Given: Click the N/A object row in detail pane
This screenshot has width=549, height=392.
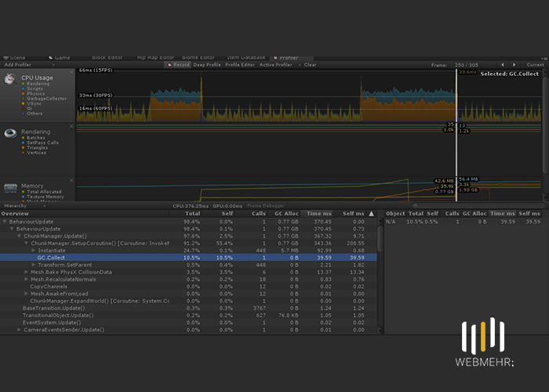Looking at the screenshot, I should pos(464,222).
